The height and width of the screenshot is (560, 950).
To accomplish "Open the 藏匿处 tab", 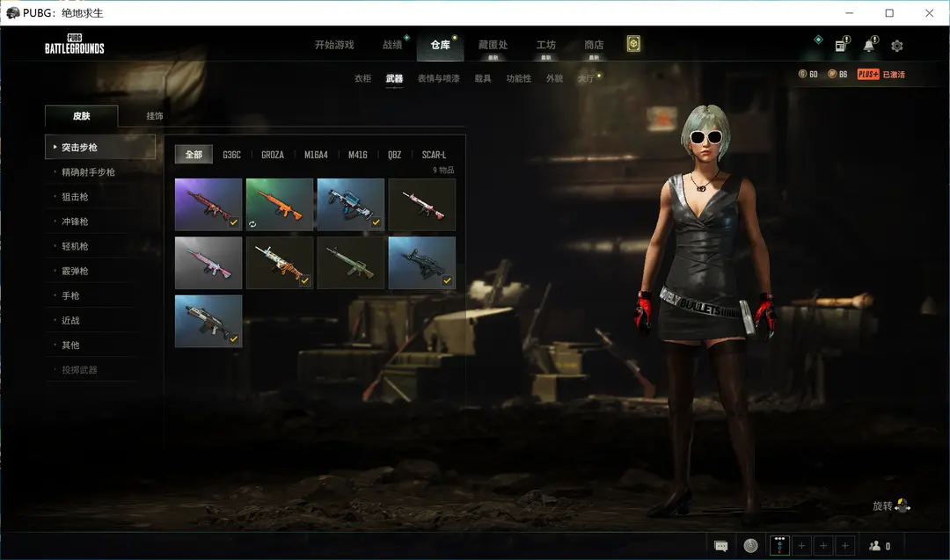I will (x=493, y=44).
